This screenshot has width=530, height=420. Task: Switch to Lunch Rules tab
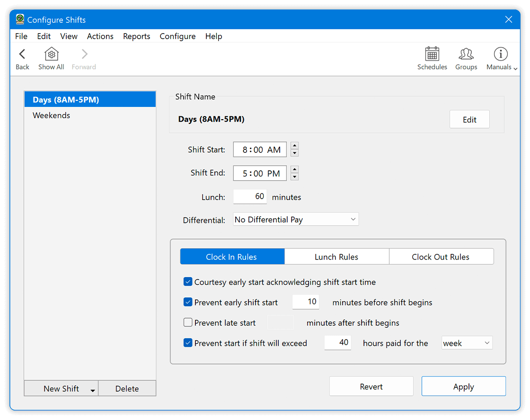point(336,257)
